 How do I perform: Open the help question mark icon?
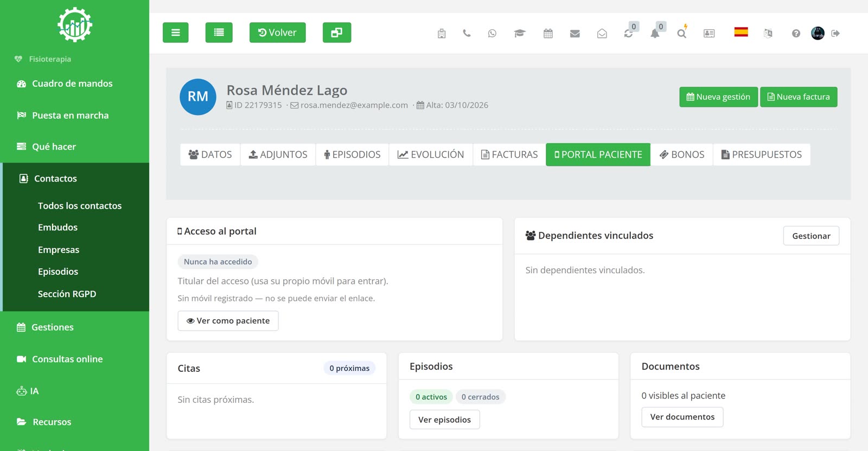pyautogui.click(x=796, y=34)
